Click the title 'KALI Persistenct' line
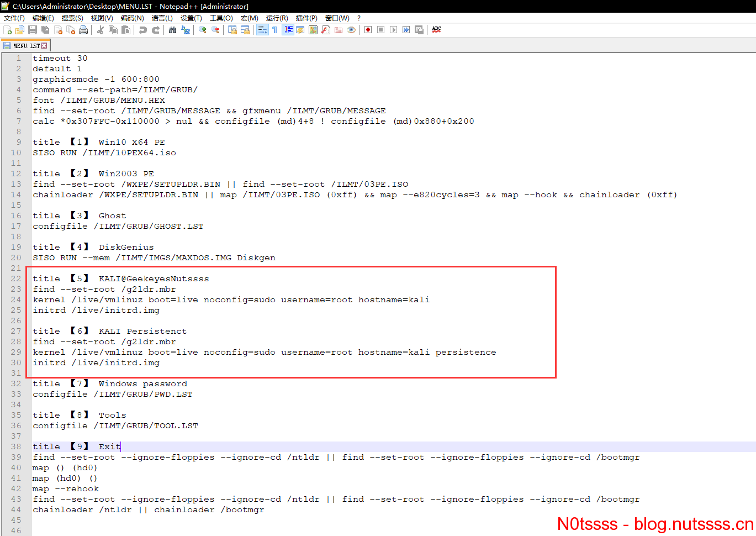The image size is (756, 536). coord(110,331)
